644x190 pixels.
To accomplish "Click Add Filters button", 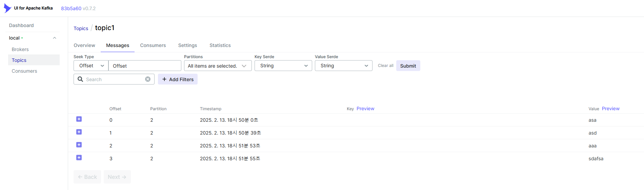I will (x=178, y=79).
